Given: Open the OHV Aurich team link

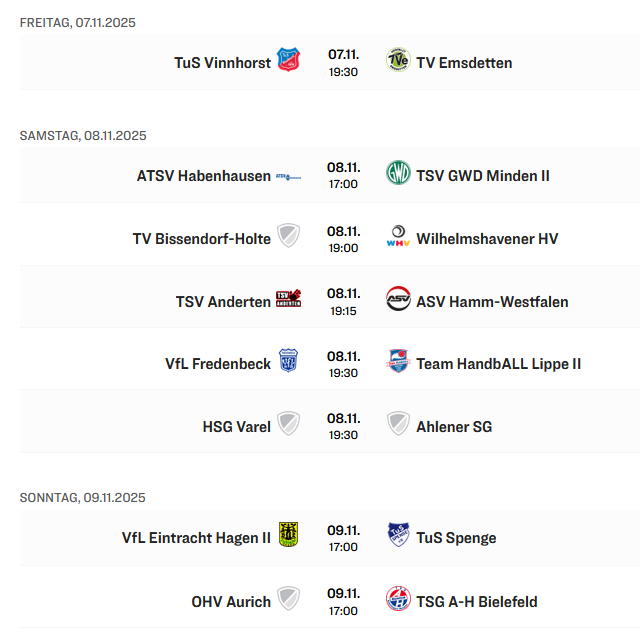Looking at the screenshot, I should click(x=231, y=602).
